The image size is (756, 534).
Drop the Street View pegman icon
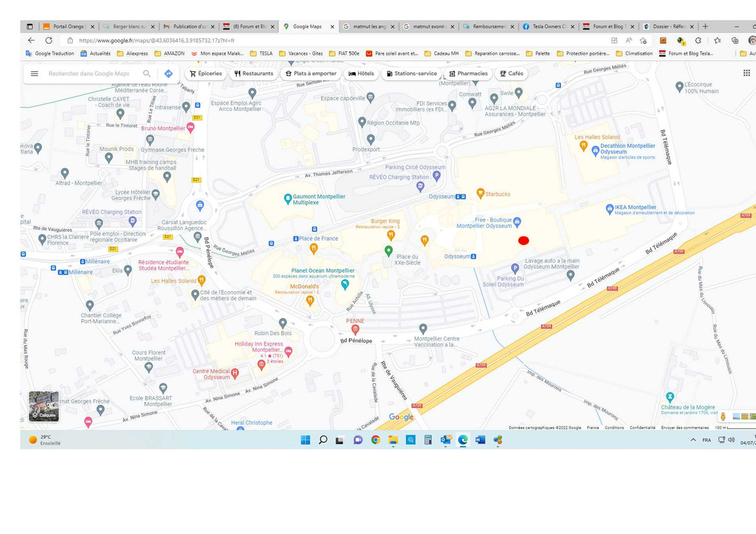click(723, 417)
